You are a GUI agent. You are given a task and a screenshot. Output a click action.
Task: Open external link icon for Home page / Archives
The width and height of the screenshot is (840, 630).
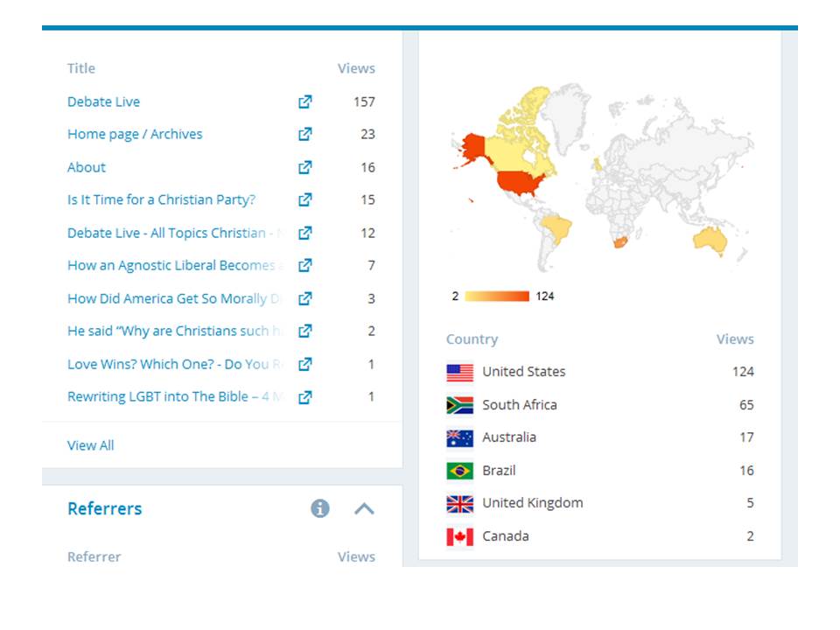pyautogui.click(x=304, y=134)
